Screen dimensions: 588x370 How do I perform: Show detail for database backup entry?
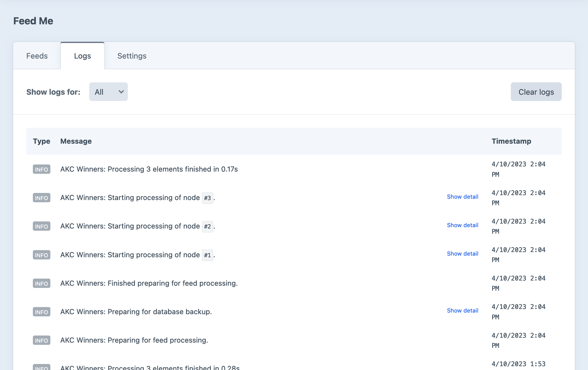(x=462, y=311)
